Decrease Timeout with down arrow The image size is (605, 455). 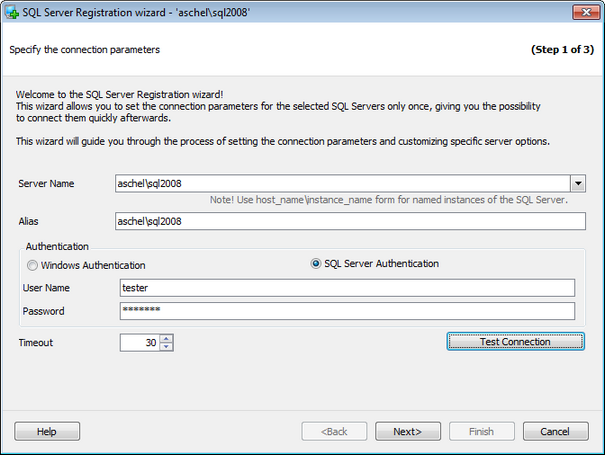click(x=166, y=347)
